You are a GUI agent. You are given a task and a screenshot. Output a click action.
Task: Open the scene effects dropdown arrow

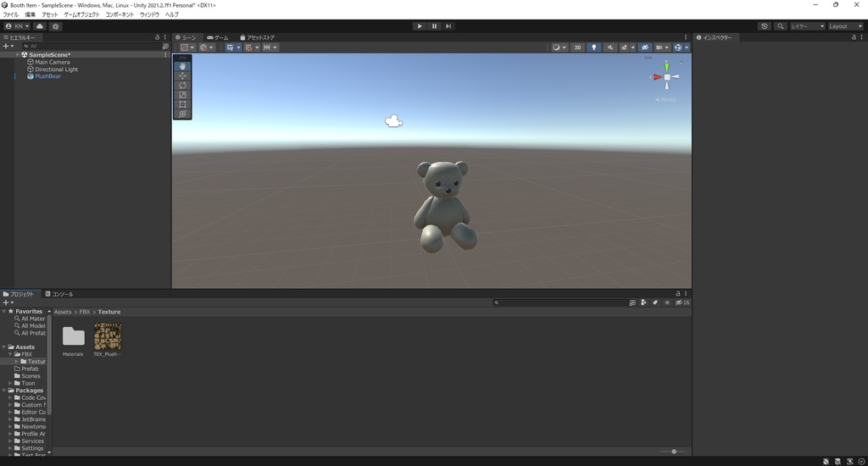(x=632, y=47)
